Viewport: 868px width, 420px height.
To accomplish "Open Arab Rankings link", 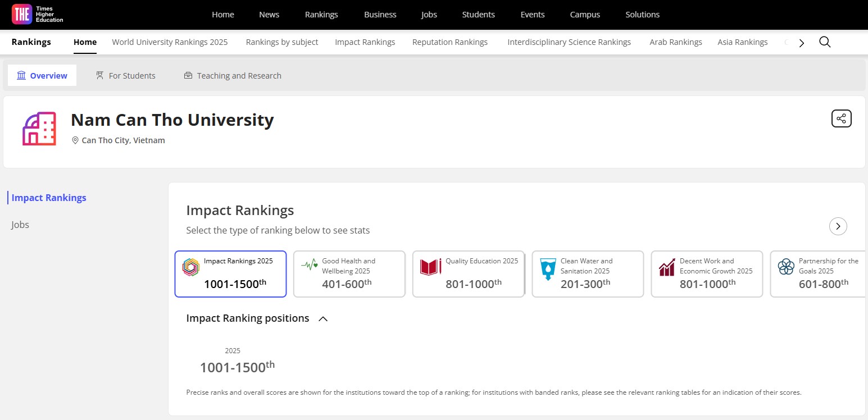I will [676, 42].
